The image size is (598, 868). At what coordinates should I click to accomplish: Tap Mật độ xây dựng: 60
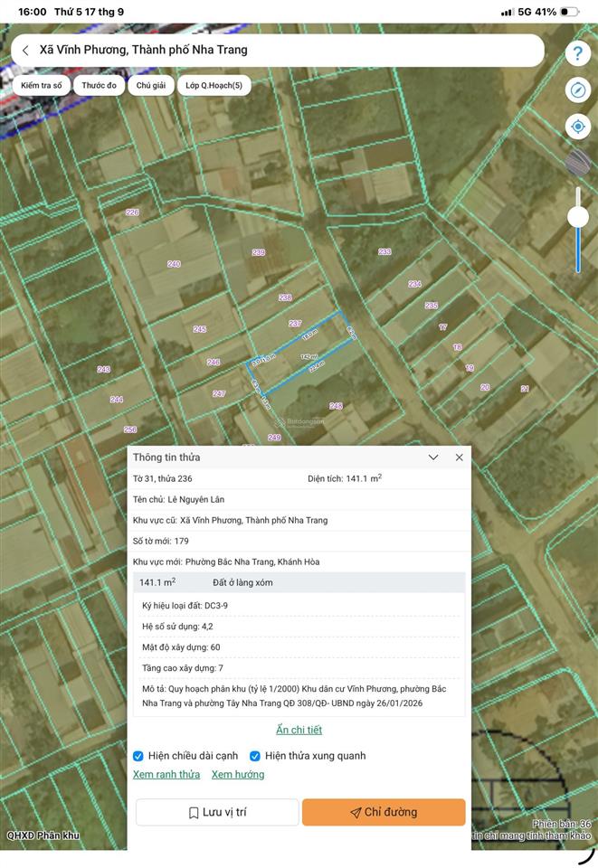(x=181, y=647)
